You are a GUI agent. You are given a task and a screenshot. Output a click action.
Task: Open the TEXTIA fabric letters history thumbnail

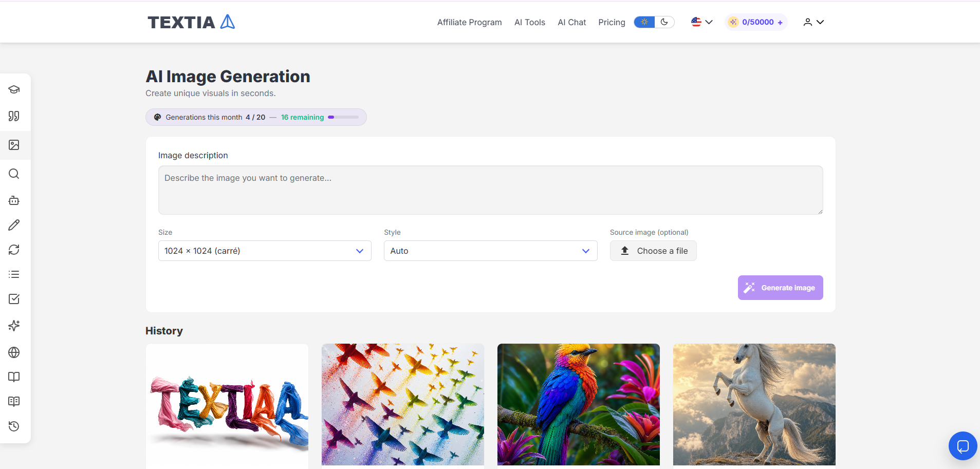pyautogui.click(x=227, y=406)
